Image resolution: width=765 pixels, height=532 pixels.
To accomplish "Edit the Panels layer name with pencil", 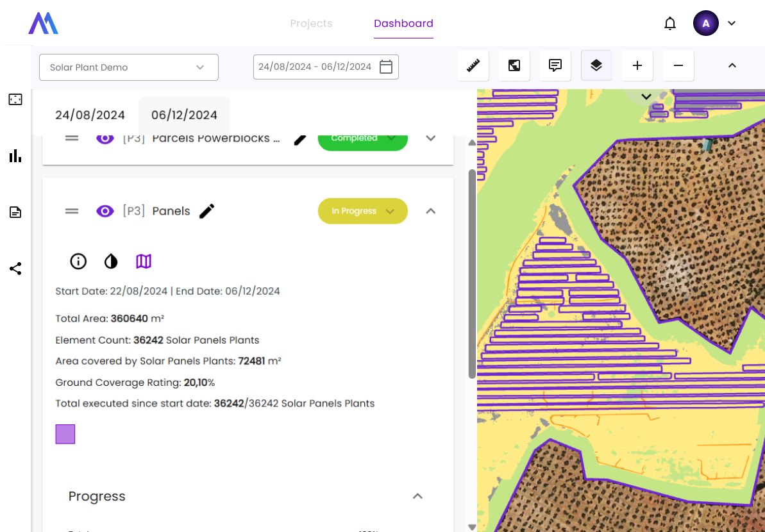I will 206,211.
